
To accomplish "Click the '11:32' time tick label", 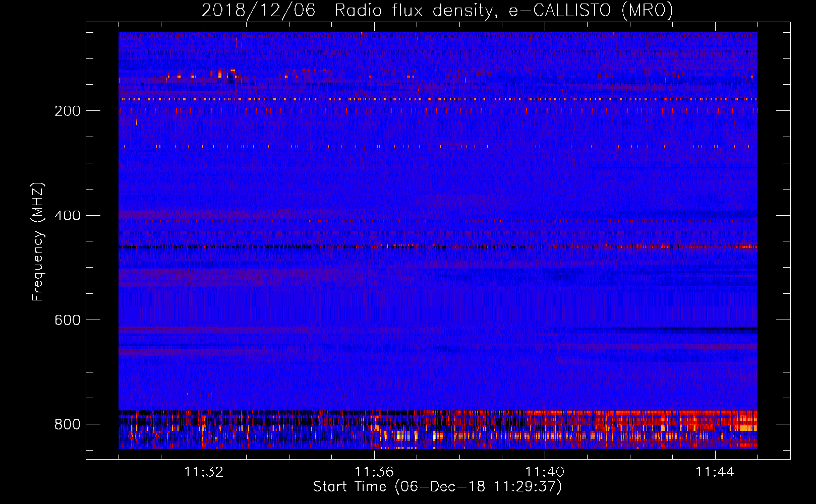I will 204,472.
